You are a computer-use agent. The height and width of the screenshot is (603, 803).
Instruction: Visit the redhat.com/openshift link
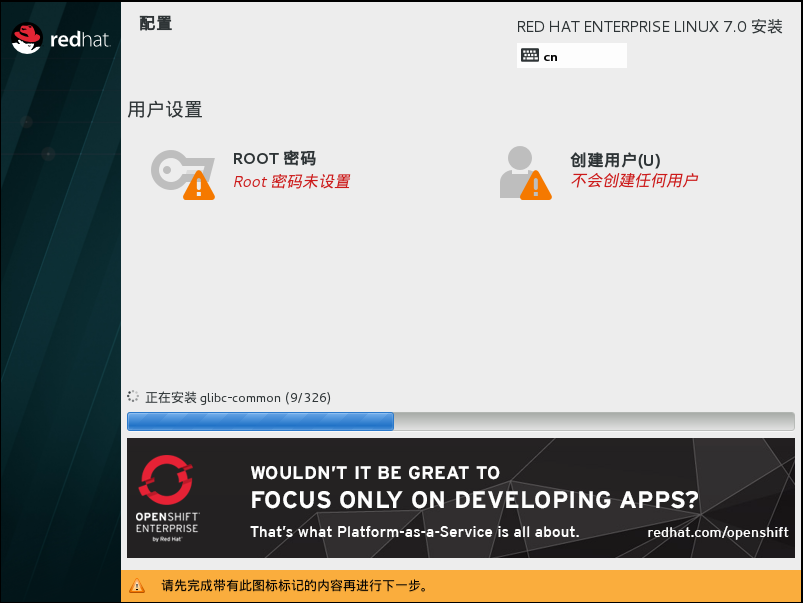(x=716, y=532)
